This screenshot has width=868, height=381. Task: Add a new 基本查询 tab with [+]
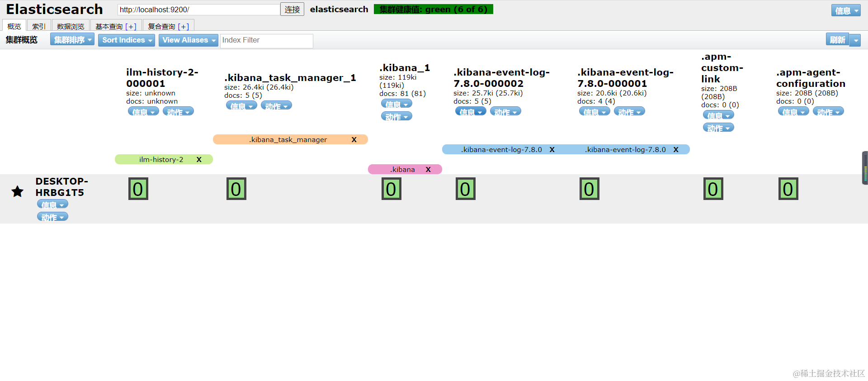pos(131,27)
